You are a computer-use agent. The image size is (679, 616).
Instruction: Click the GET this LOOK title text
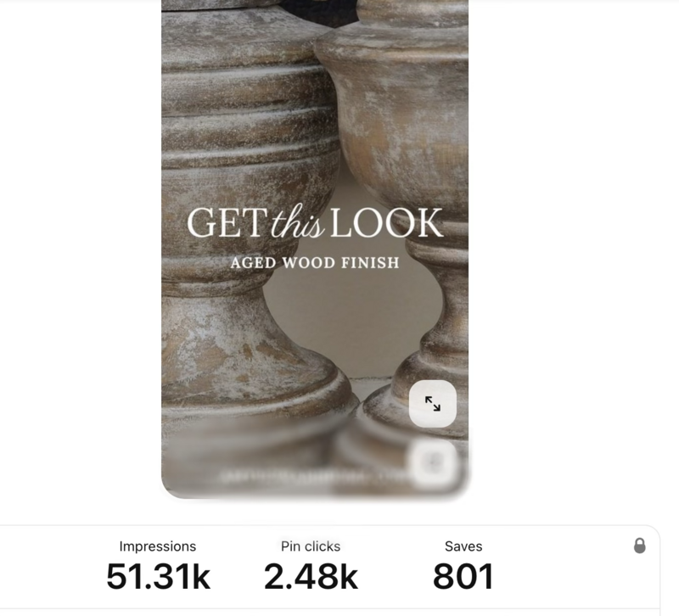(x=315, y=222)
